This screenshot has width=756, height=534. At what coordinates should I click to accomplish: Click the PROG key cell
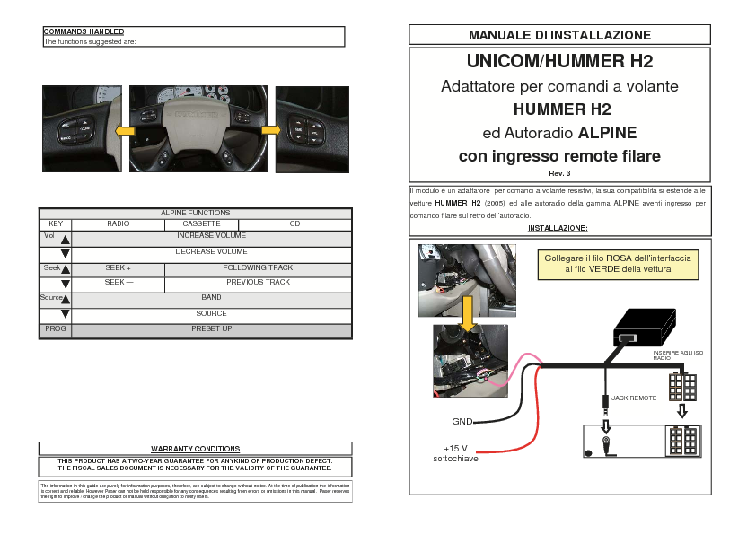56,329
